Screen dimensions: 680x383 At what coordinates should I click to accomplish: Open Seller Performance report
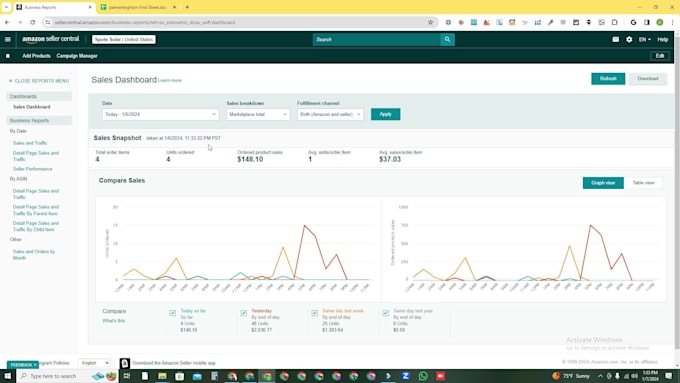point(33,169)
